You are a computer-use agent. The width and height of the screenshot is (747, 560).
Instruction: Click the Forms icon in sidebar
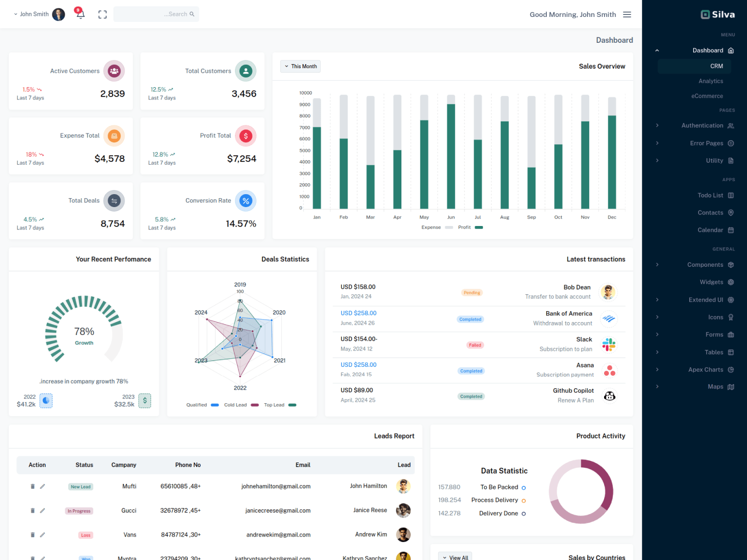point(731,335)
